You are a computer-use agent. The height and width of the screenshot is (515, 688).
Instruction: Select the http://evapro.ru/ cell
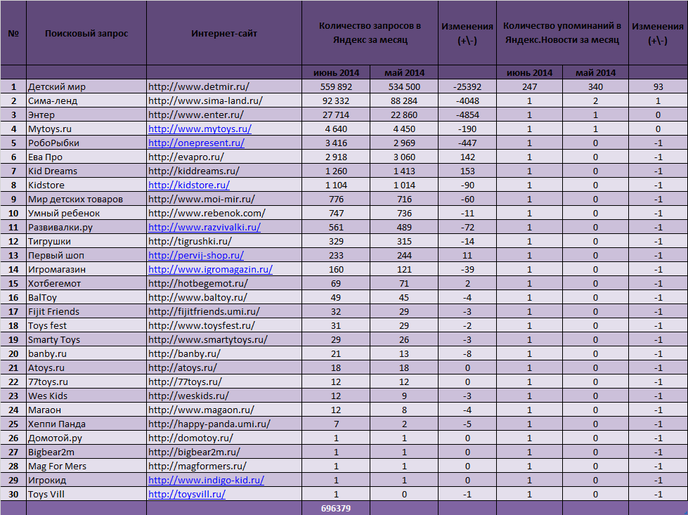[x=224, y=157]
